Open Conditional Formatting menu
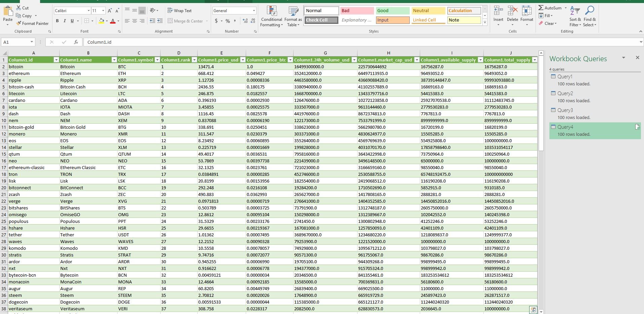644x314 pixels. [x=272, y=16]
